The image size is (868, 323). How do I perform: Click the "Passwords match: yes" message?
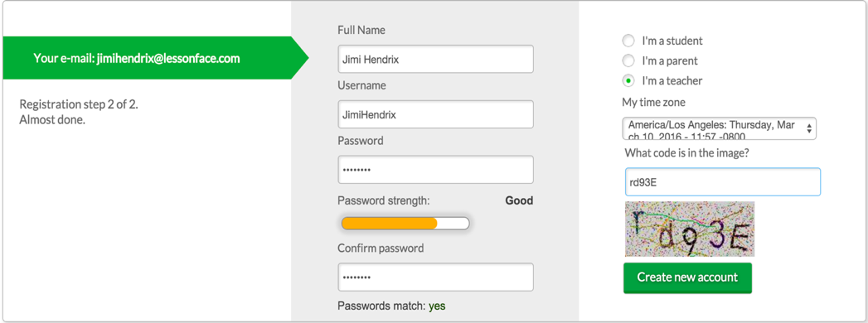coord(391,306)
